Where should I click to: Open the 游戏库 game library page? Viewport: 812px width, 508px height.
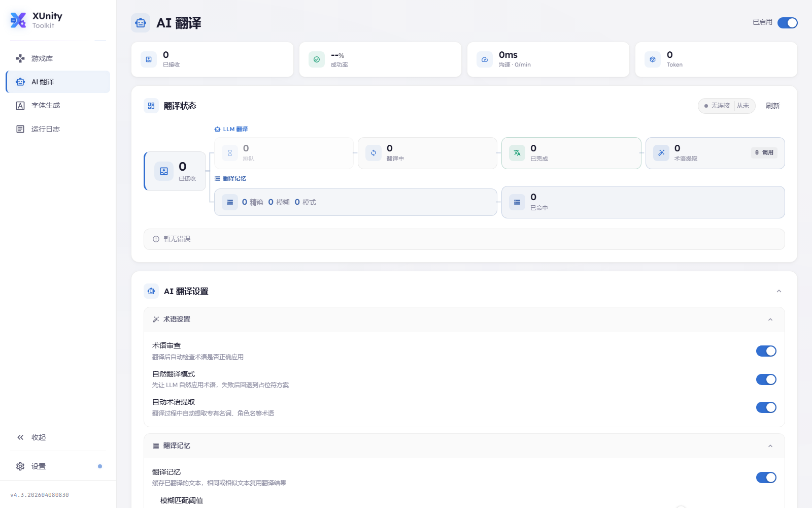[x=58, y=58]
